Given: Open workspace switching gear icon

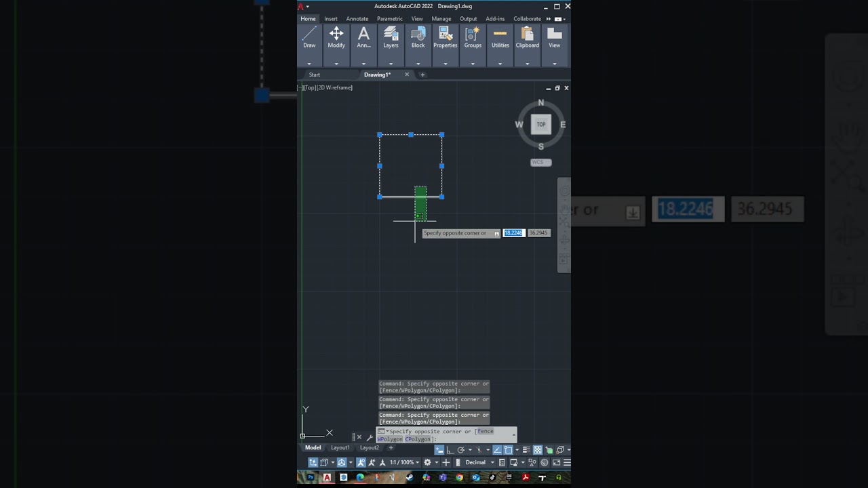Looking at the screenshot, I should [x=427, y=462].
